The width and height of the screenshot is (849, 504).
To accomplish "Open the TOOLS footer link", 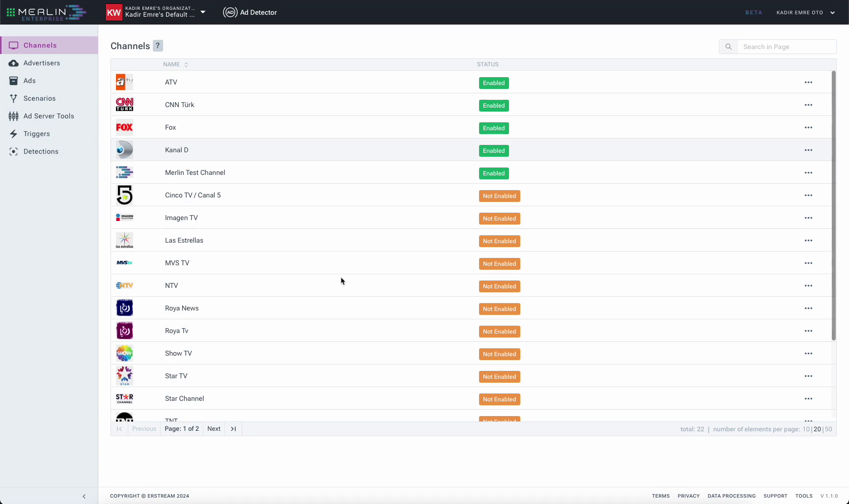I will coord(804,496).
